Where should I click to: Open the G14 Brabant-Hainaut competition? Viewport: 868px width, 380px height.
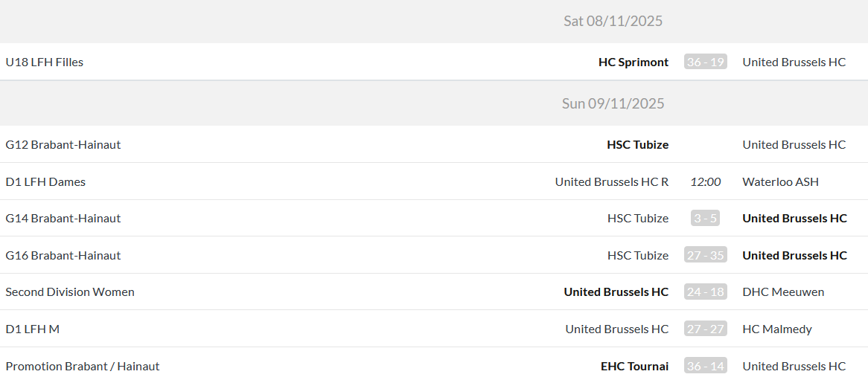tap(63, 219)
